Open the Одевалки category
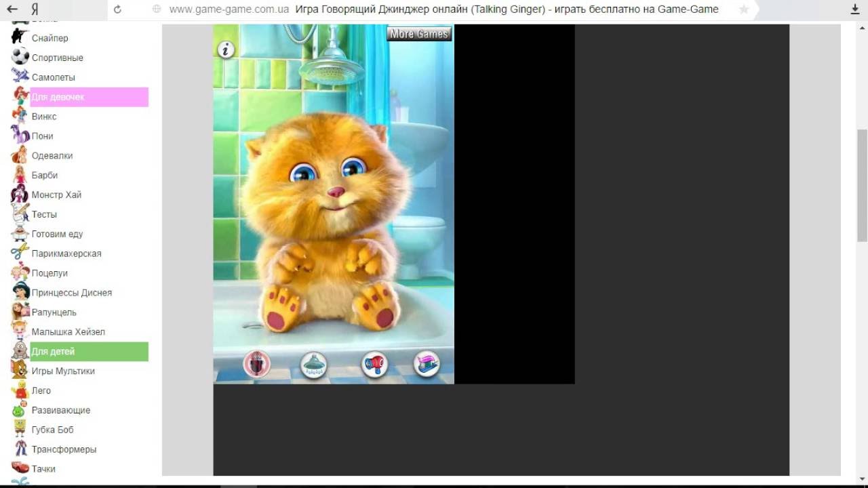The image size is (868, 488). 52,156
